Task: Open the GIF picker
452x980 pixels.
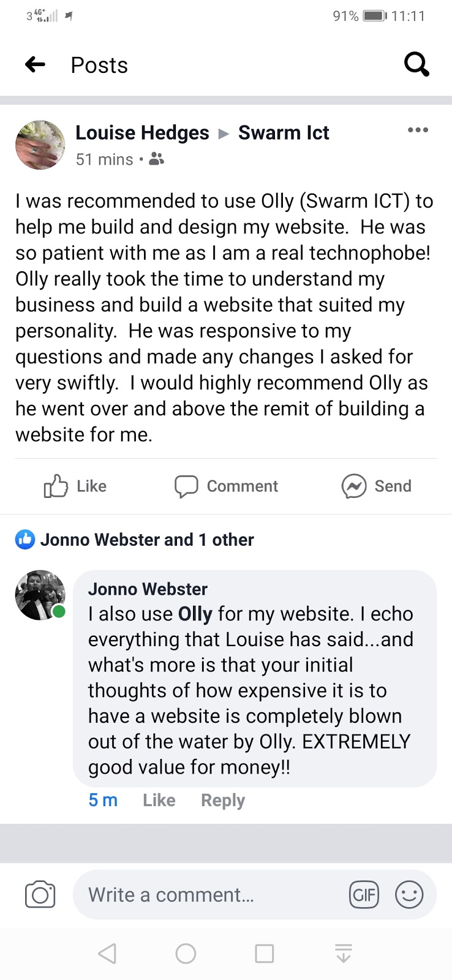Action: 364,895
